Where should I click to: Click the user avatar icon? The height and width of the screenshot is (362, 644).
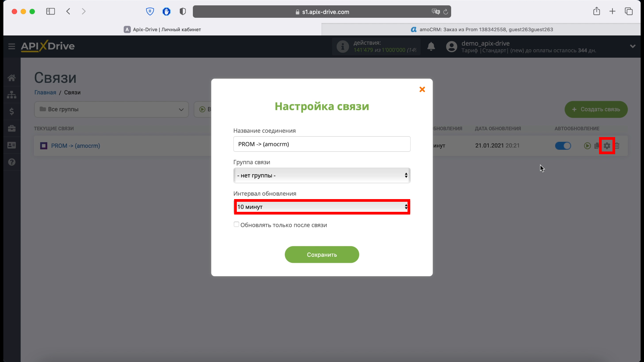pyautogui.click(x=451, y=47)
